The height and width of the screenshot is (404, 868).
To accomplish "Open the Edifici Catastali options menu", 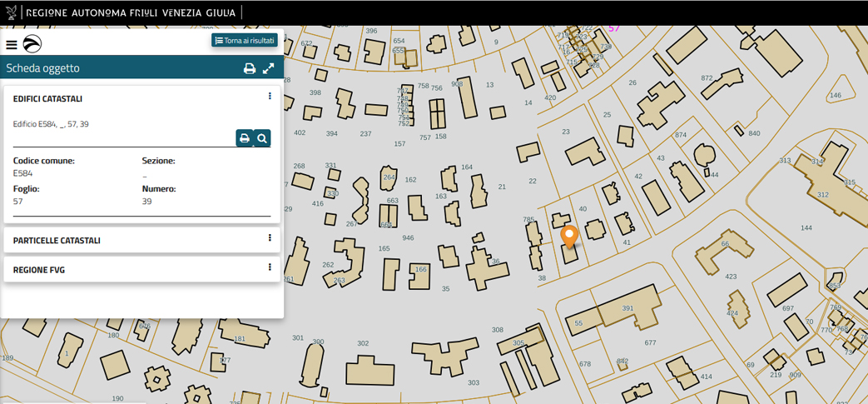I will click(x=270, y=97).
